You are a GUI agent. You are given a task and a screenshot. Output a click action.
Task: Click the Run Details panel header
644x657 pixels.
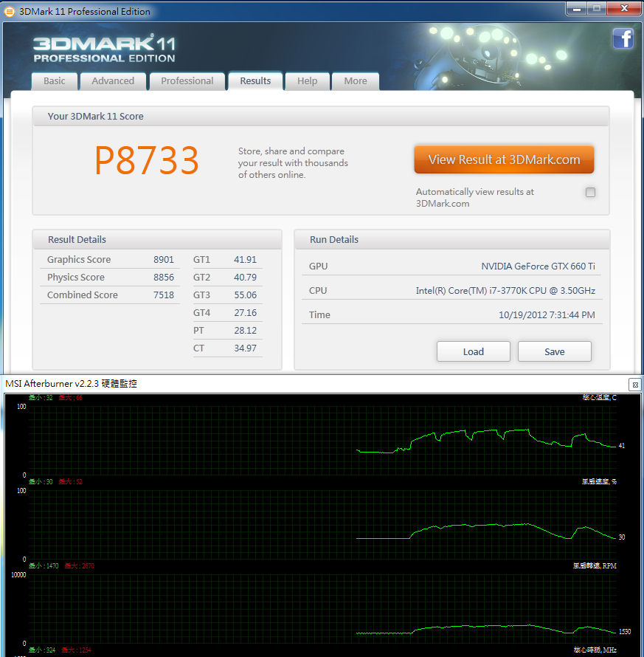[x=451, y=240]
